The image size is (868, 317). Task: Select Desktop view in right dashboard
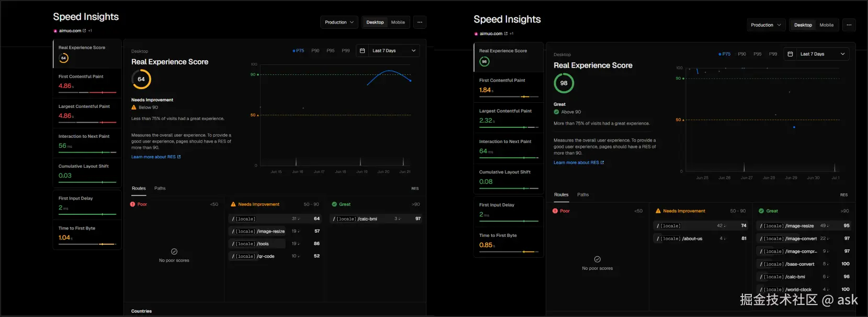click(803, 25)
